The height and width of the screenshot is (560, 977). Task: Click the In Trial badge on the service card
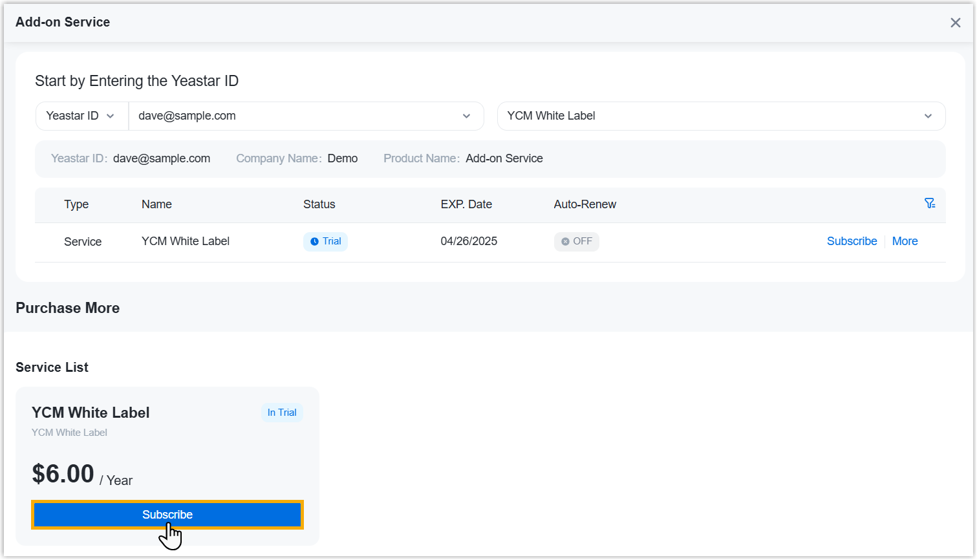click(x=282, y=413)
